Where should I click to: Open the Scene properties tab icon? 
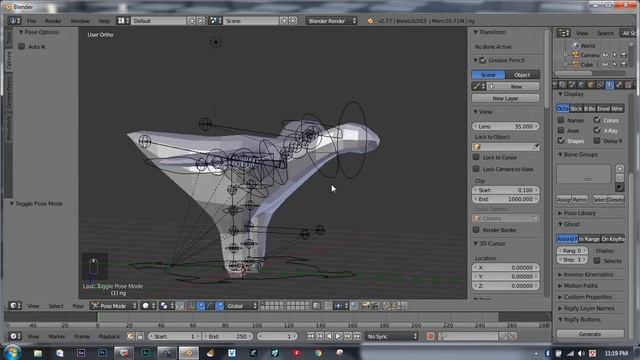(572, 84)
